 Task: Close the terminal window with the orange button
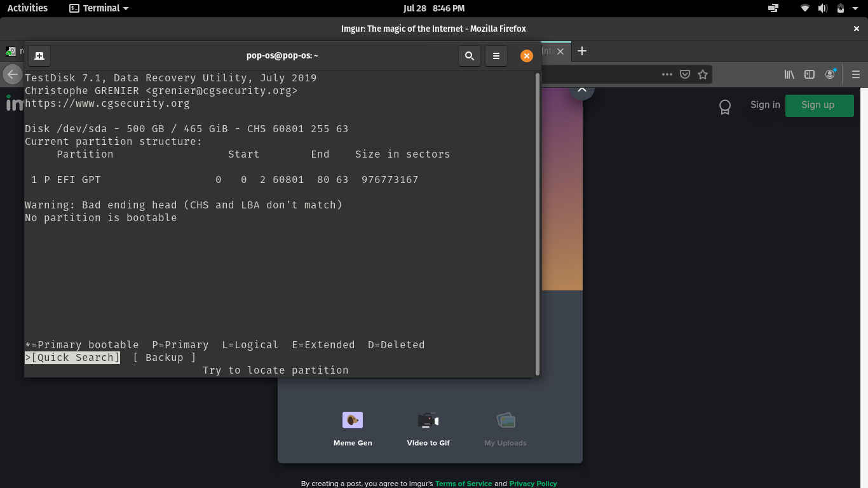[x=526, y=56]
